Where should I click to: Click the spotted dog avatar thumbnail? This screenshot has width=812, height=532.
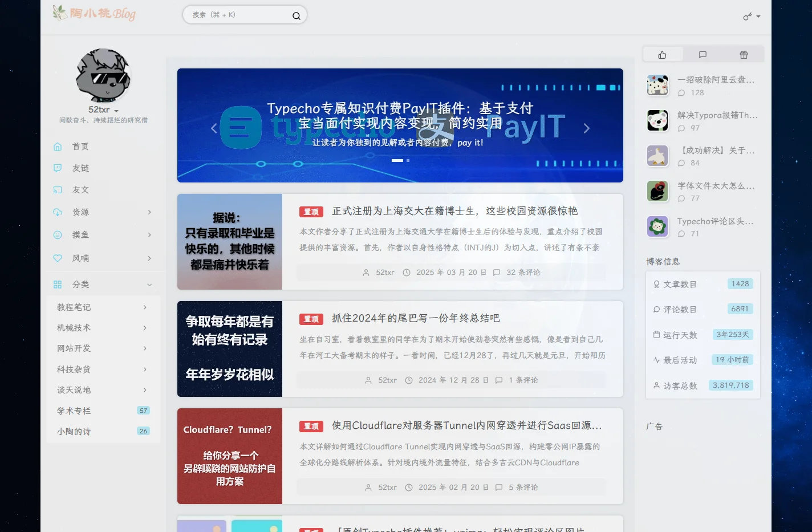(657, 86)
